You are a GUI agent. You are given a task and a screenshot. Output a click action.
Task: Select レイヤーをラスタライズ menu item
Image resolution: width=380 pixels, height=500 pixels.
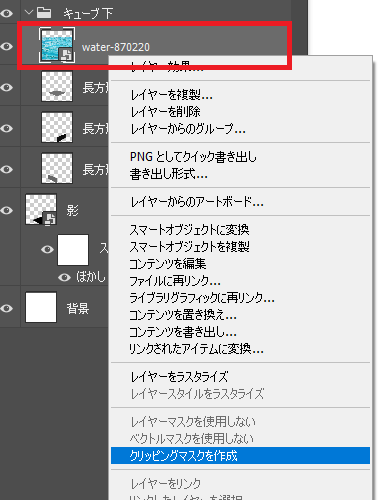click(x=179, y=377)
